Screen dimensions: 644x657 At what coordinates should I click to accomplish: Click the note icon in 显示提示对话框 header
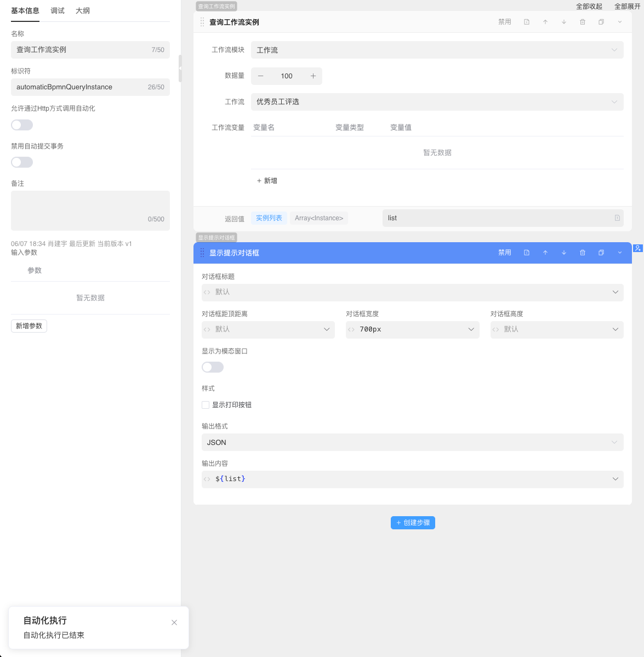coord(526,253)
